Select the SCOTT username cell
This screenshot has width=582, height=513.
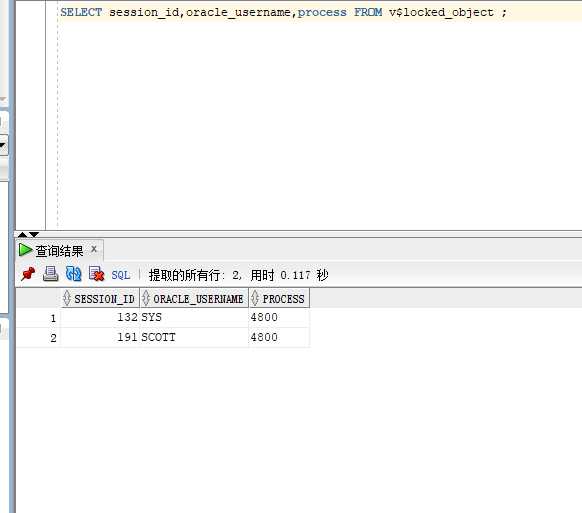194,337
